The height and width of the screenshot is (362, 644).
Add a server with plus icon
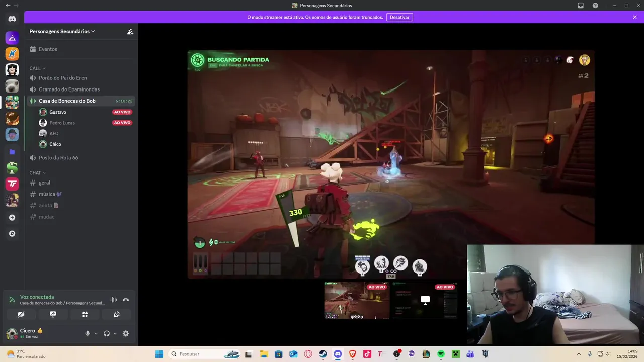(x=12, y=218)
